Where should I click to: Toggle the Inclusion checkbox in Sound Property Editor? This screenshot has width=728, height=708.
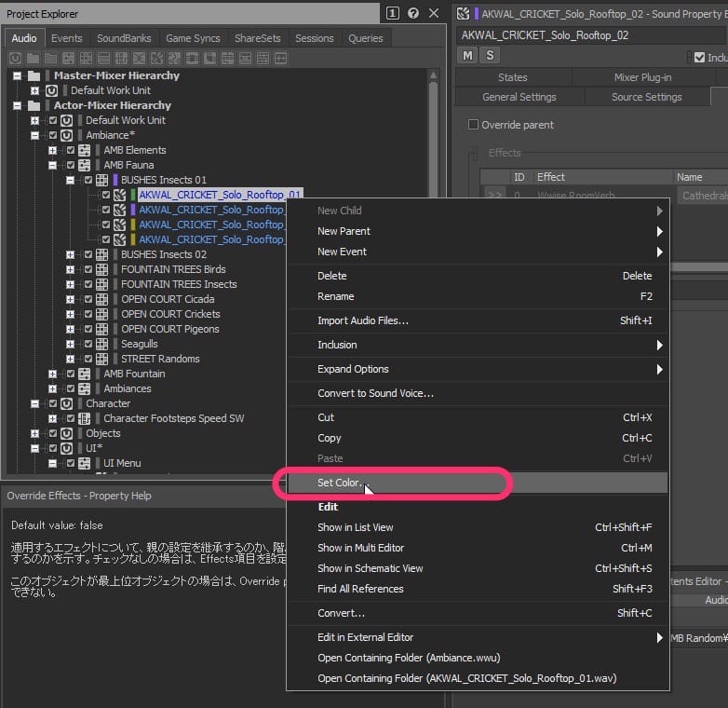point(699,58)
